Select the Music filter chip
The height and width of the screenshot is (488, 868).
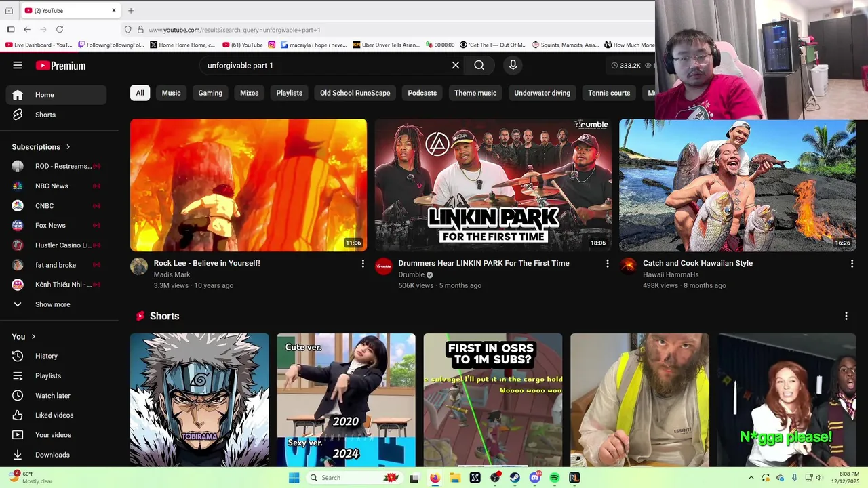coord(172,93)
